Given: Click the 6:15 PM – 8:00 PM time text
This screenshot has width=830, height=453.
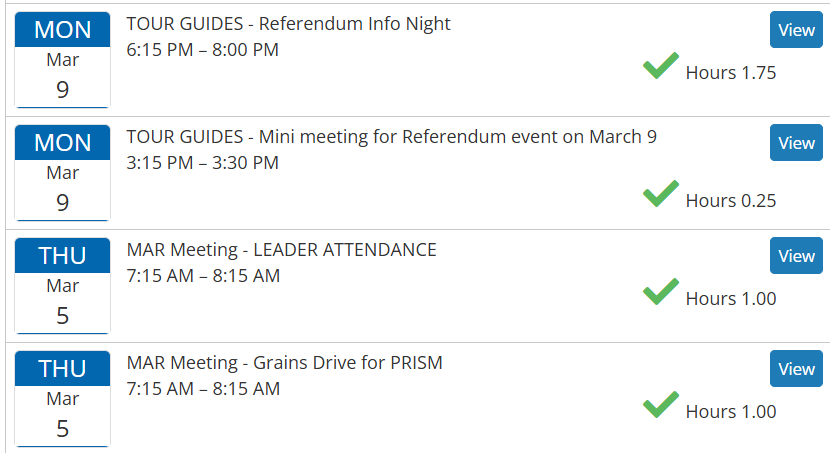Looking at the screenshot, I should click(x=203, y=49).
